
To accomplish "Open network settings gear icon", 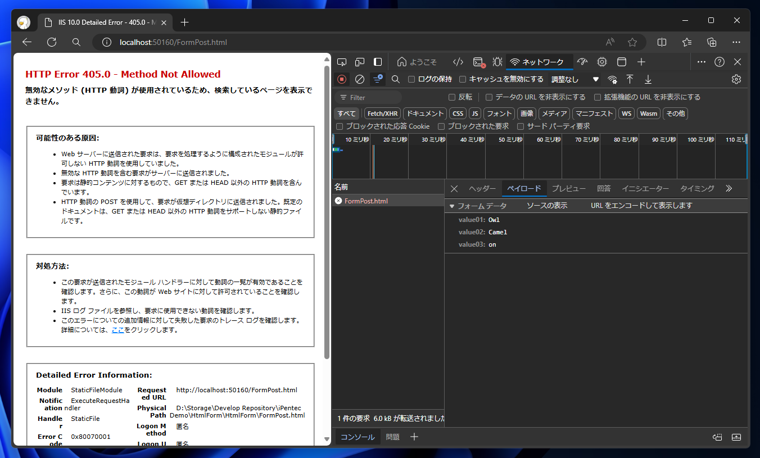I will (736, 79).
